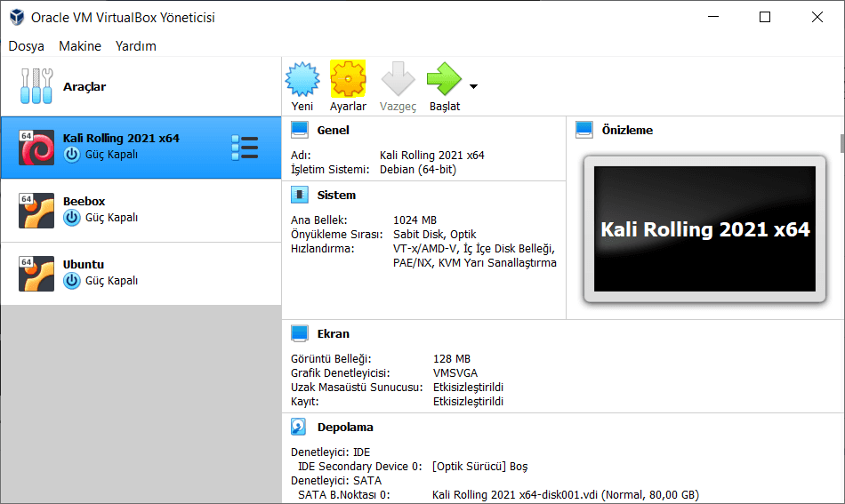This screenshot has height=504, width=845.
Task: Click the Beebox VM icon
Action: 36,211
